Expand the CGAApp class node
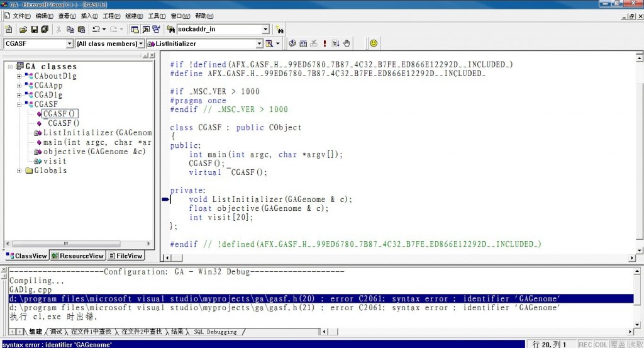Screen dimensions: 644x348 (x=19, y=86)
